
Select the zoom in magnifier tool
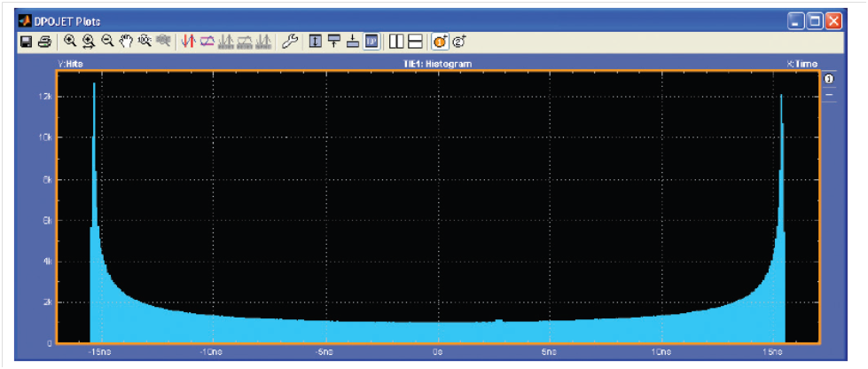pyautogui.click(x=70, y=42)
